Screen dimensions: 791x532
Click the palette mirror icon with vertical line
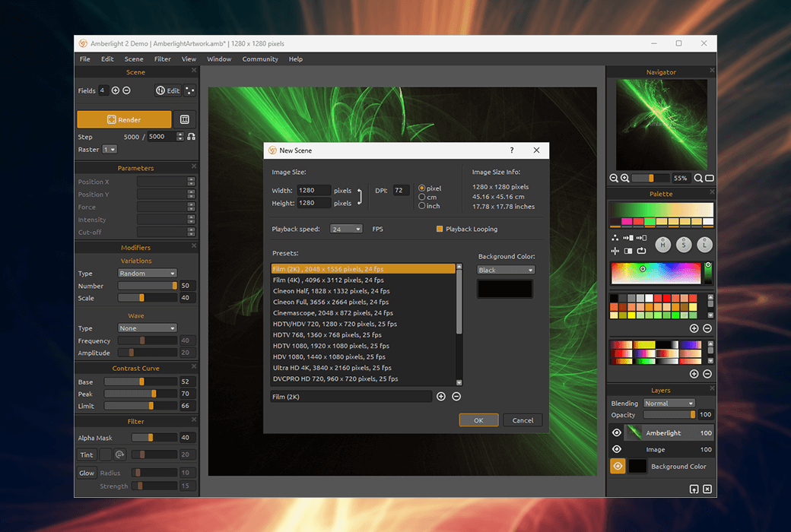click(615, 251)
